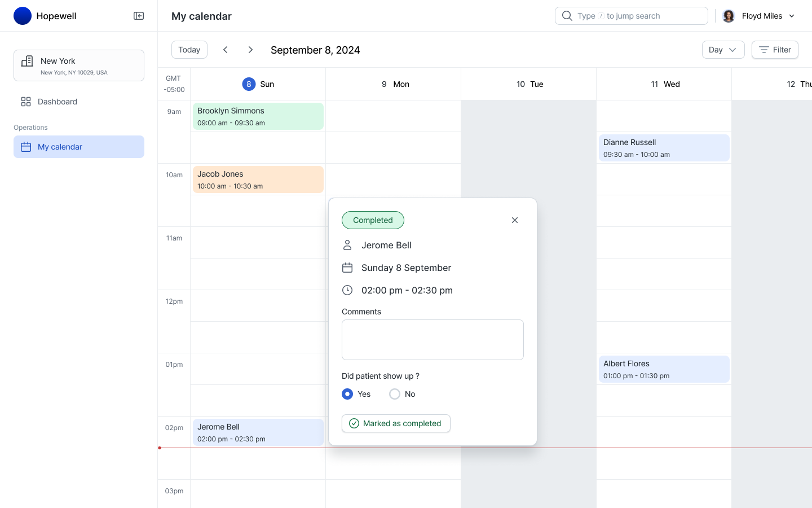Click the calendar icon beside Sunday 8 September
This screenshot has height=508, width=812.
[x=347, y=268]
